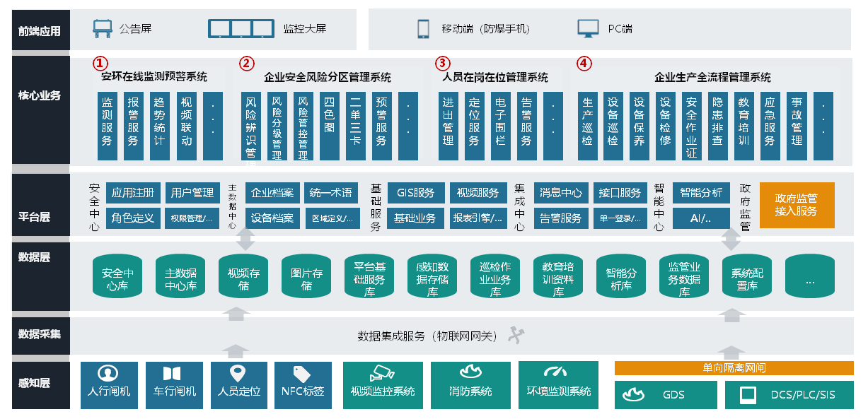The height and width of the screenshot is (419, 868).
Task: Click the PC端 monitor icon
Action: [589, 29]
